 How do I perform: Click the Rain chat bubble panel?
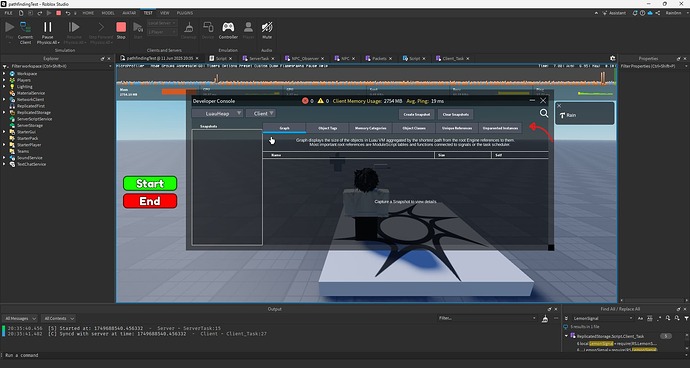coord(584,113)
